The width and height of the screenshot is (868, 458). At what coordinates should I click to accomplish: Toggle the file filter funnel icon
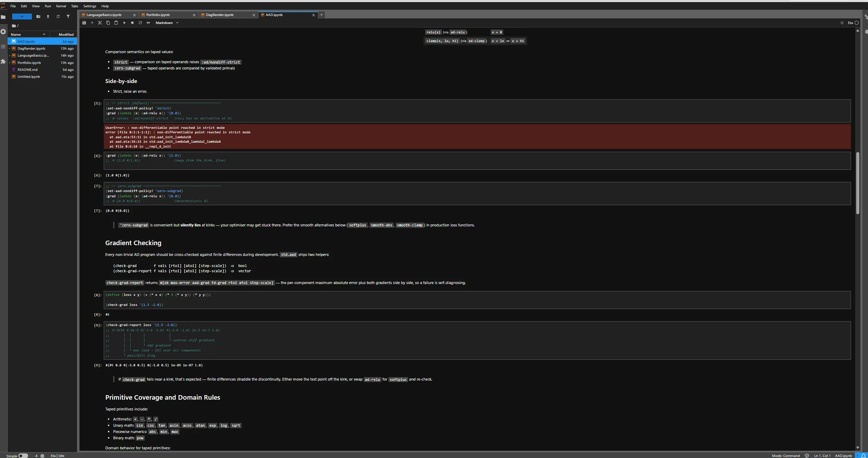click(68, 16)
